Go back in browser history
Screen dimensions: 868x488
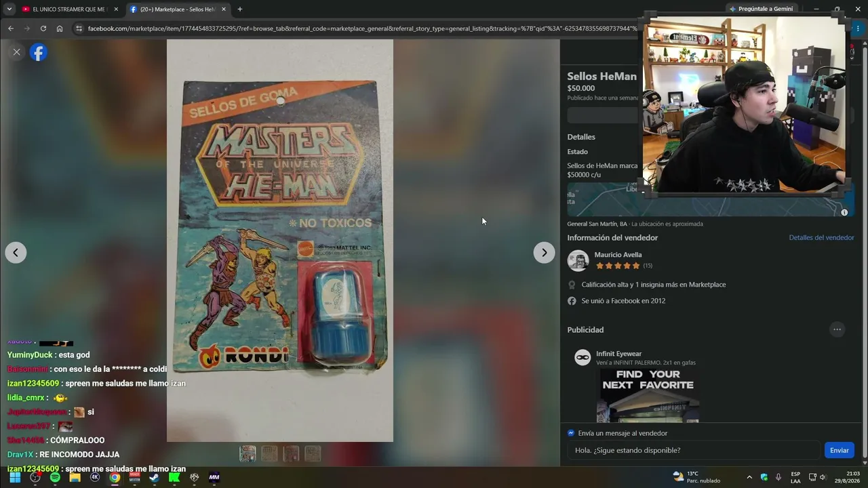[11, 28]
